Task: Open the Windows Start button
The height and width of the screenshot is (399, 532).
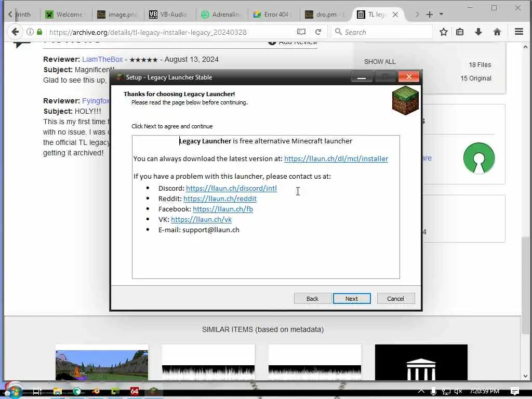Action: (13, 391)
